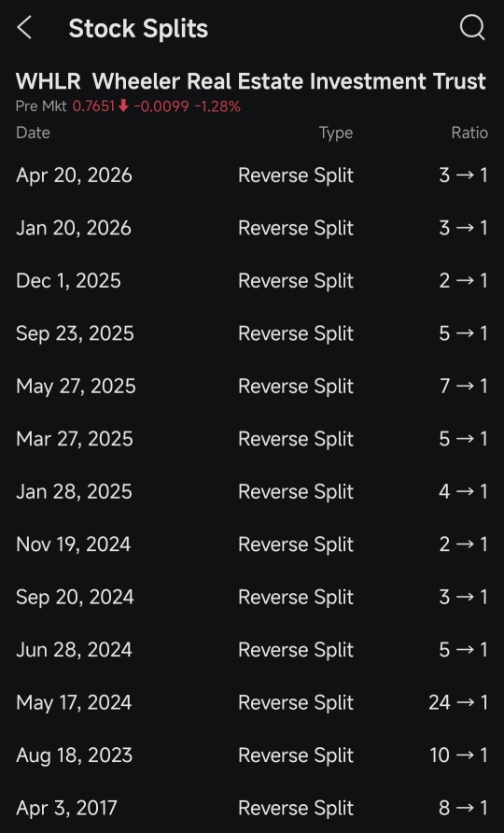504x833 pixels.
Task: Select the Sep 23, 2025 reverse split
Action: (x=252, y=333)
